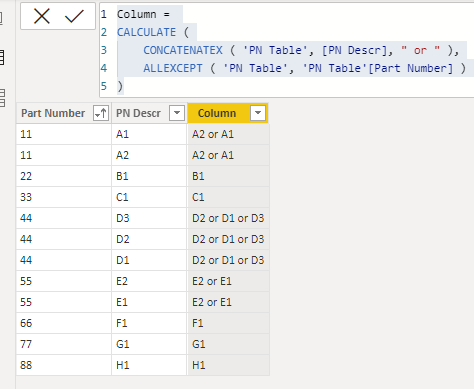474x389 pixels.
Task: Select Part Number cell 88
Action: pyautogui.click(x=64, y=365)
